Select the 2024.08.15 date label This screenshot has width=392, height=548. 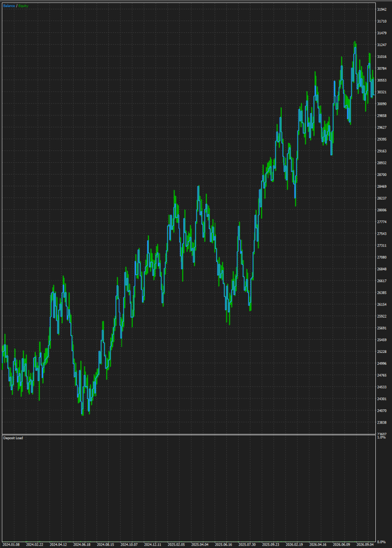tap(105, 545)
